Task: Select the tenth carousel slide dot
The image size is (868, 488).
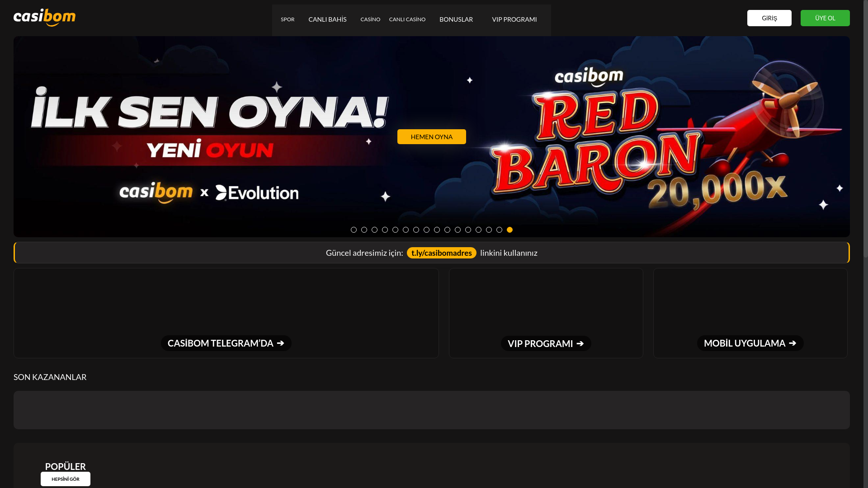Action: pos(447,230)
